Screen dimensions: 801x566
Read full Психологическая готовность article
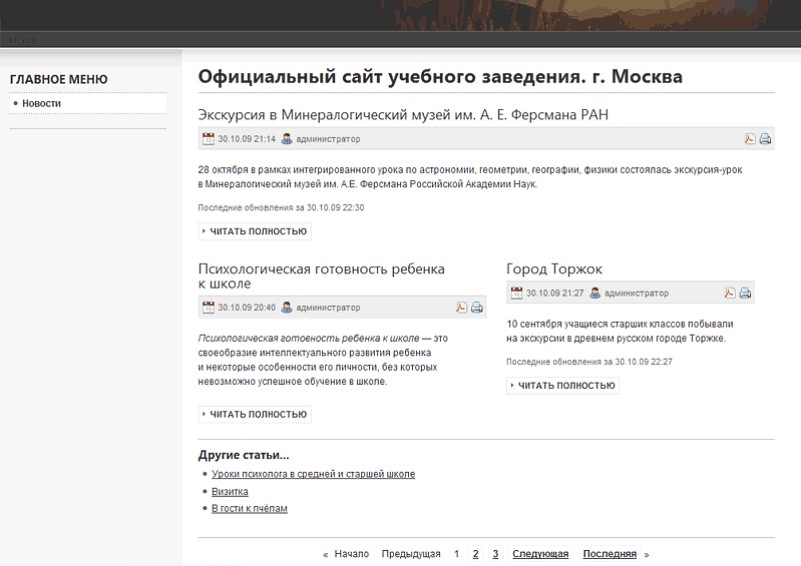pos(255,414)
